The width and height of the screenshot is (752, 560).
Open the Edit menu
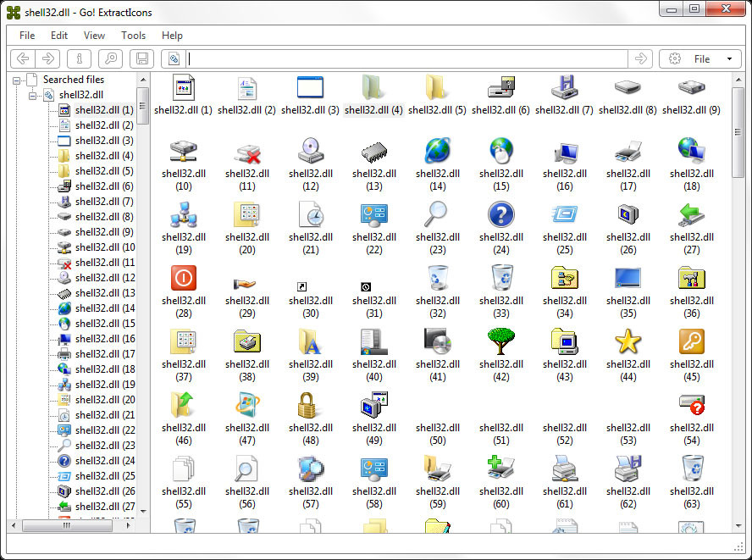click(59, 36)
